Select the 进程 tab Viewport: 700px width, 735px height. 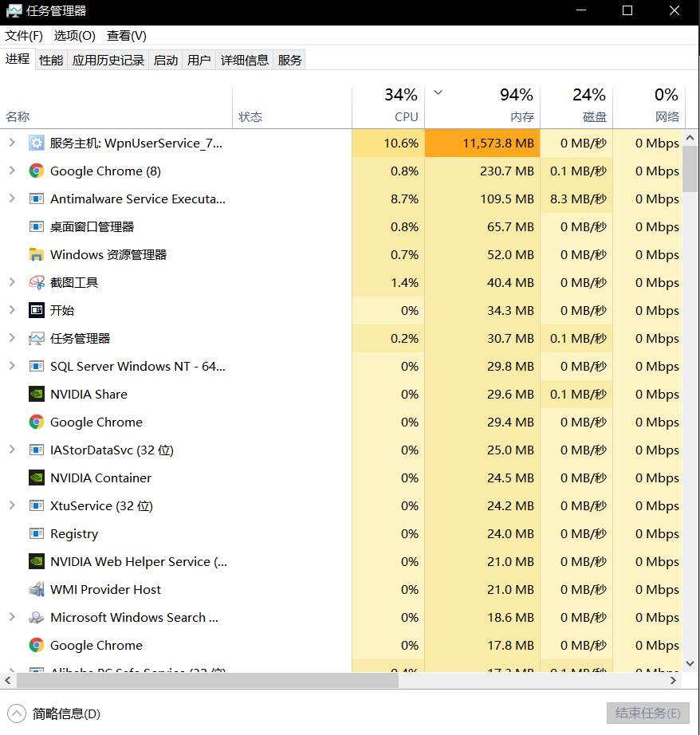[18, 59]
